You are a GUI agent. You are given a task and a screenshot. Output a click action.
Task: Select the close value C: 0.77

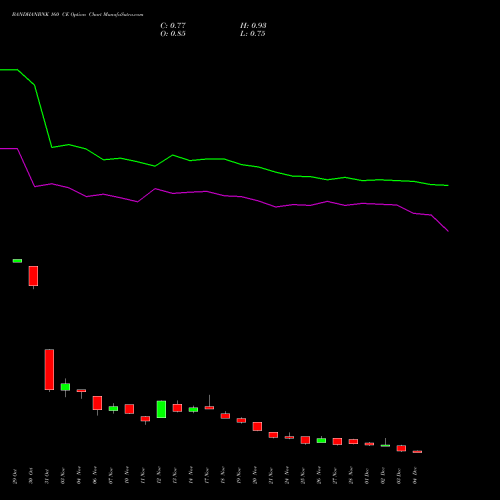click(x=173, y=26)
